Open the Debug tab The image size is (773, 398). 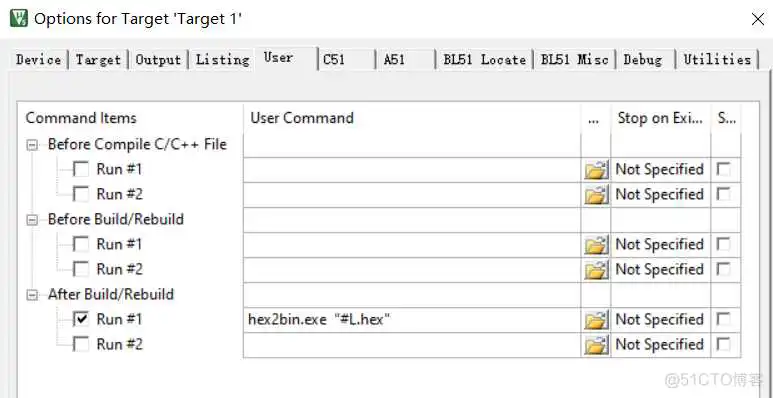pyautogui.click(x=645, y=60)
